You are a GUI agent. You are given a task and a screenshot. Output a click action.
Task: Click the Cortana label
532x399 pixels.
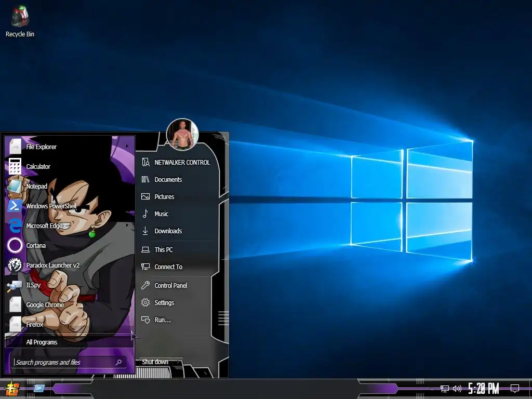click(x=36, y=245)
